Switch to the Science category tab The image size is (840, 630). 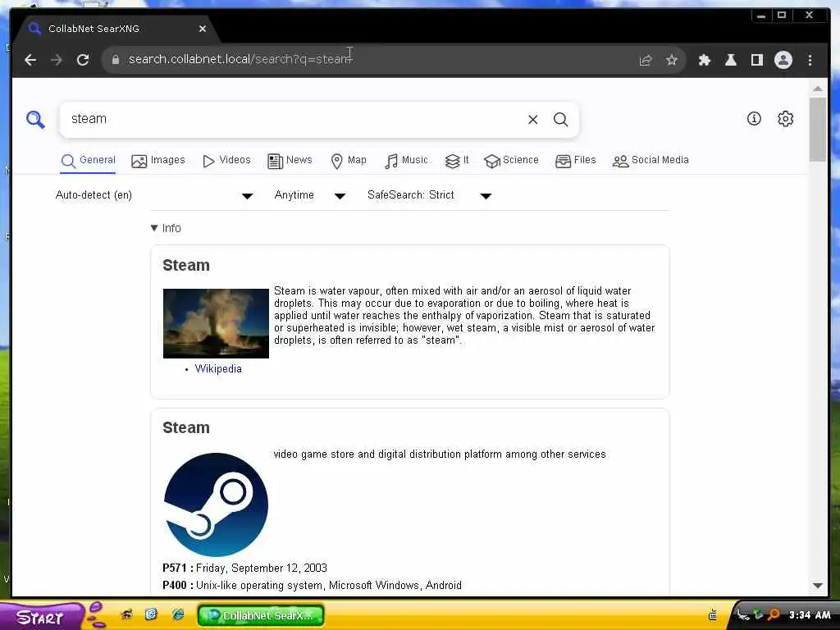(511, 160)
